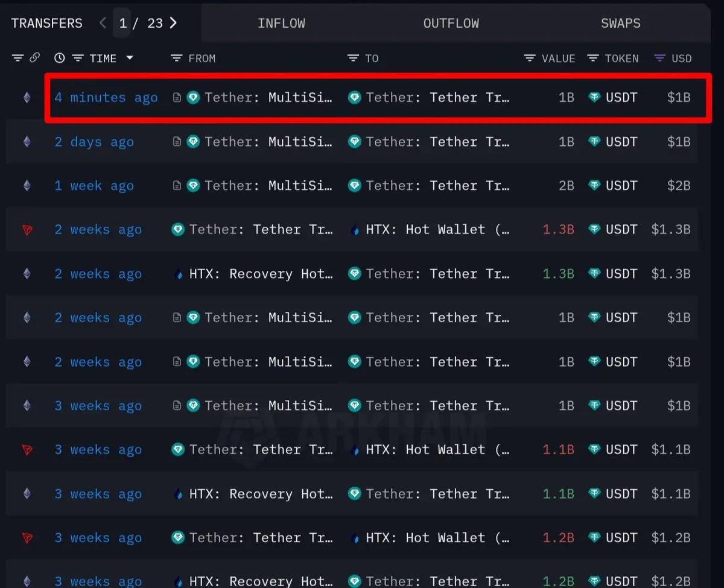Viewport: 724px width, 588px height.
Task: Click USDT token icon on red 1.3B row
Action: (x=594, y=230)
